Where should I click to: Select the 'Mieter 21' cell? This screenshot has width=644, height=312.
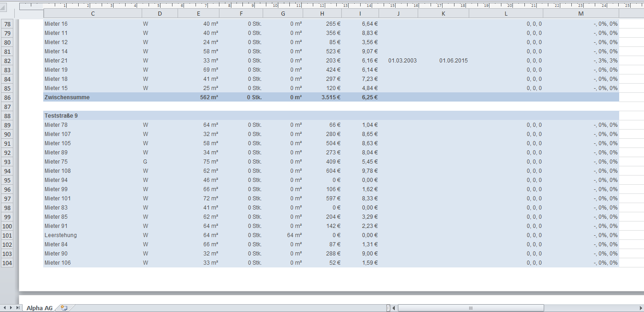pyautogui.click(x=92, y=60)
